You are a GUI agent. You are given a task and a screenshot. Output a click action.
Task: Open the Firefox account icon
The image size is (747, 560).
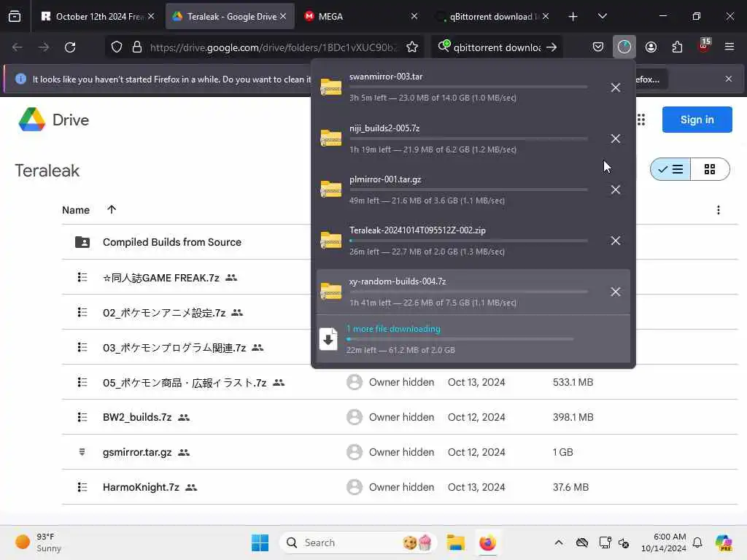(x=651, y=47)
